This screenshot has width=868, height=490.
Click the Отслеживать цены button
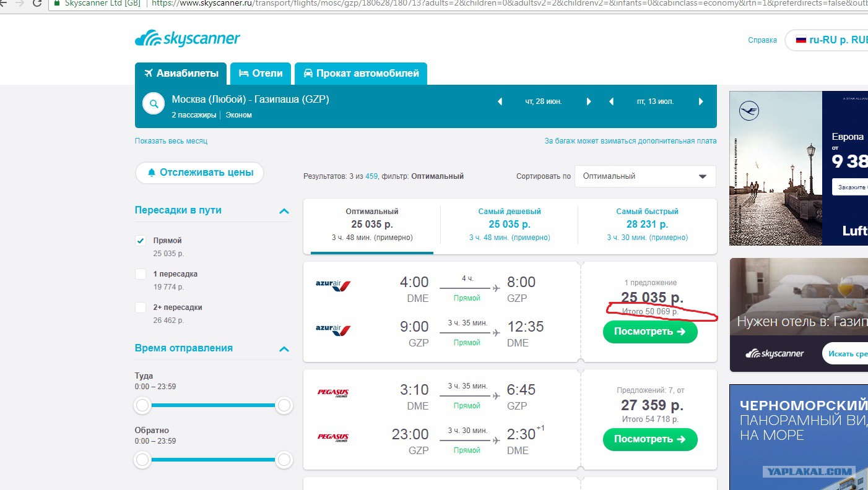point(199,173)
